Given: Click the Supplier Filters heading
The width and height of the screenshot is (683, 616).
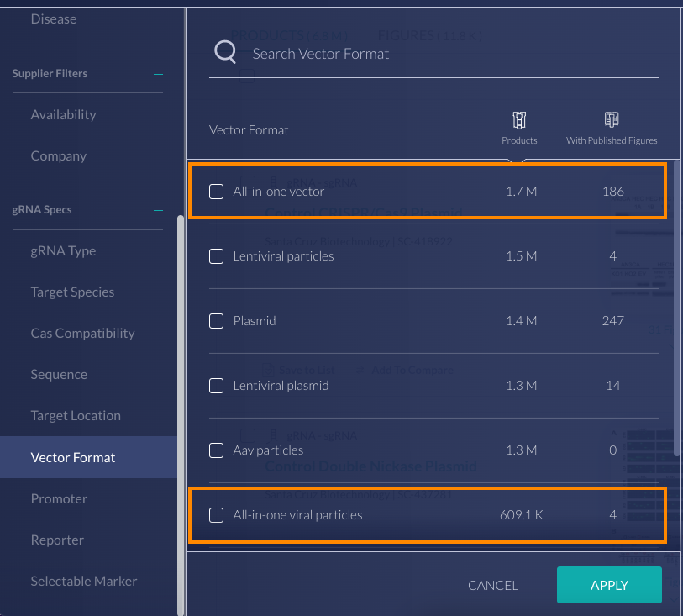Looking at the screenshot, I should [50, 74].
